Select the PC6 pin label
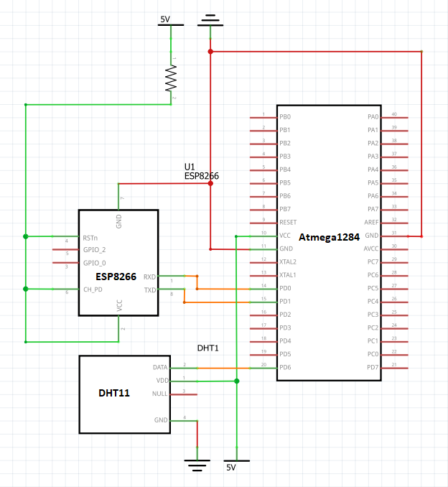Screen dimensions: 448x487 [373, 275]
